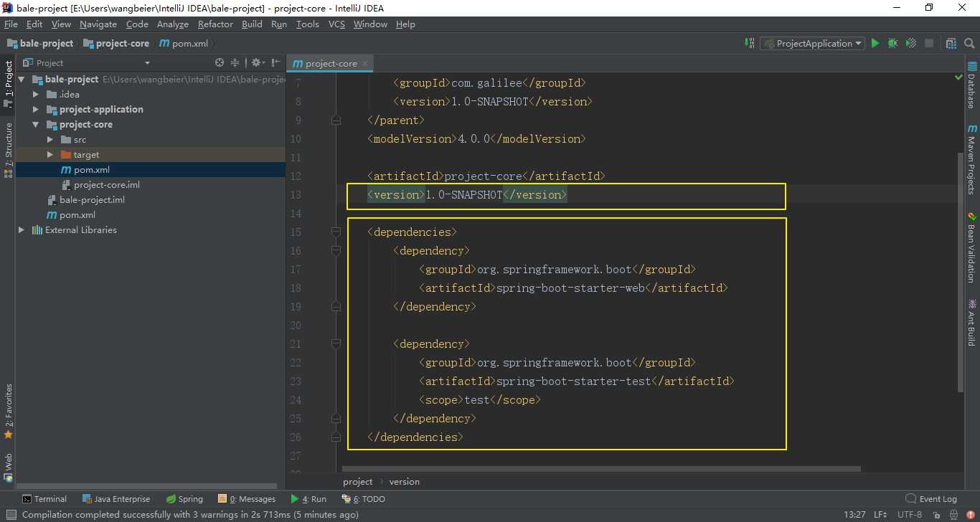This screenshot has height=522, width=980.
Task: Run with coverage icon in toolbar
Action: [911, 43]
